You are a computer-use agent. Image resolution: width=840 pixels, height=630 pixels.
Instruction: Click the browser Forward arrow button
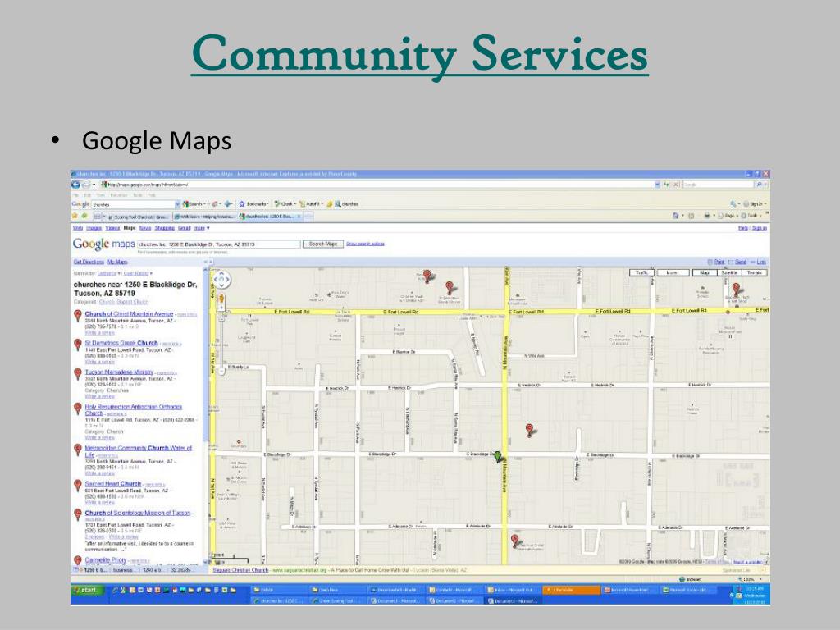pos(85,185)
